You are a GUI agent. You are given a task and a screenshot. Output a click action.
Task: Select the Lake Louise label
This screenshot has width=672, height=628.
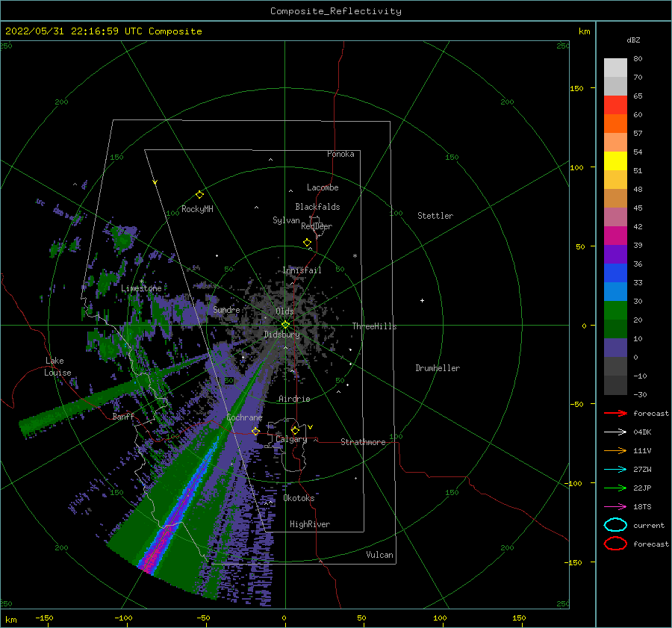pos(57,367)
